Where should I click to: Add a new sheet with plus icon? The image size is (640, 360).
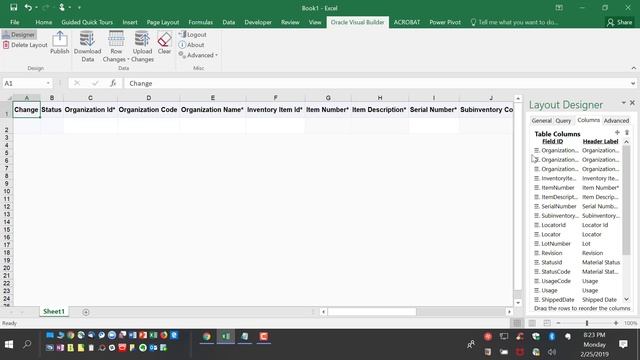click(86, 312)
